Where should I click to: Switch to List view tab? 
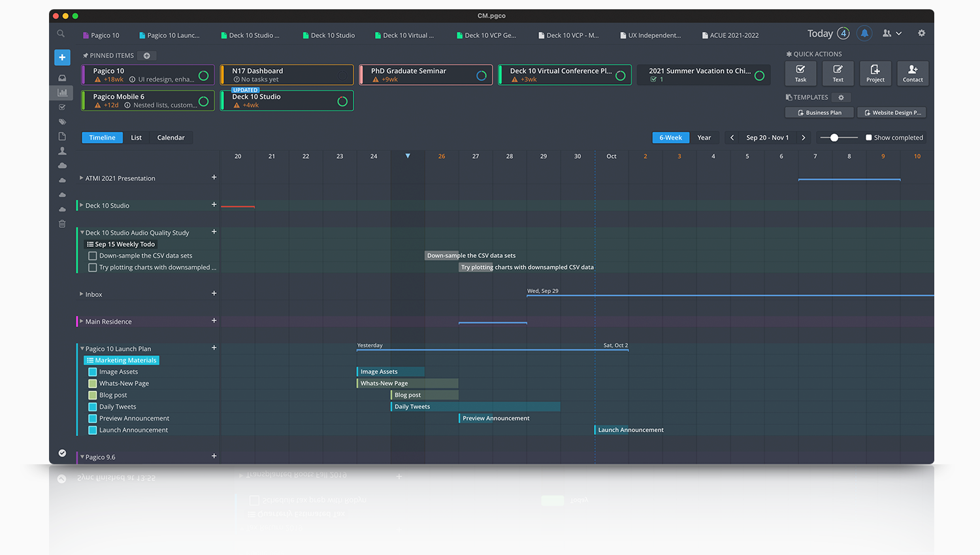click(136, 138)
